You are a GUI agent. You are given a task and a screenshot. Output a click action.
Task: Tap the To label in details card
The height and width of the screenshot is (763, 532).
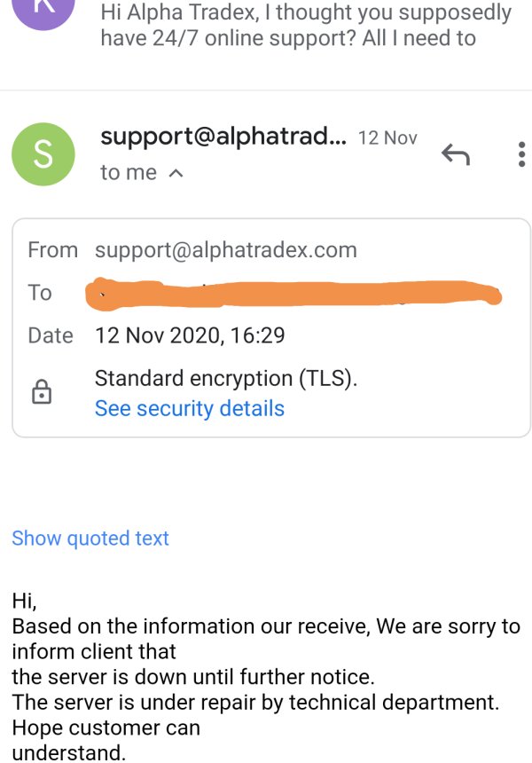[x=39, y=293]
